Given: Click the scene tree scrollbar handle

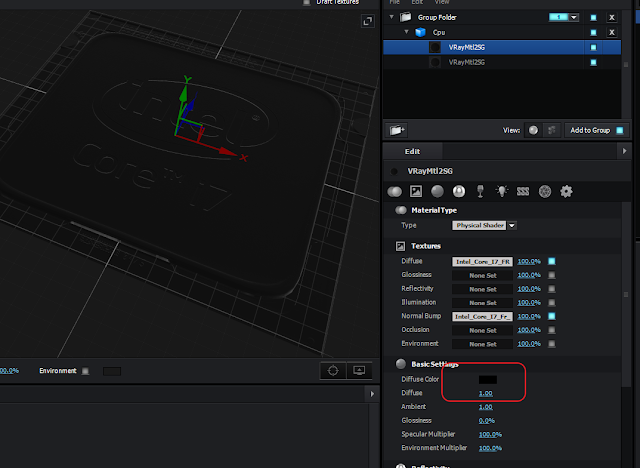Looking at the screenshot, I should tap(626, 64).
